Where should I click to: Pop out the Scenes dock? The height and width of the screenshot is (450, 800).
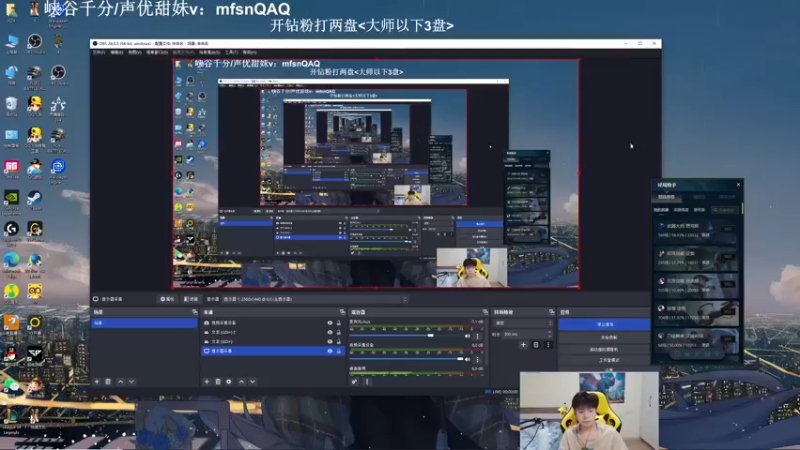194,312
